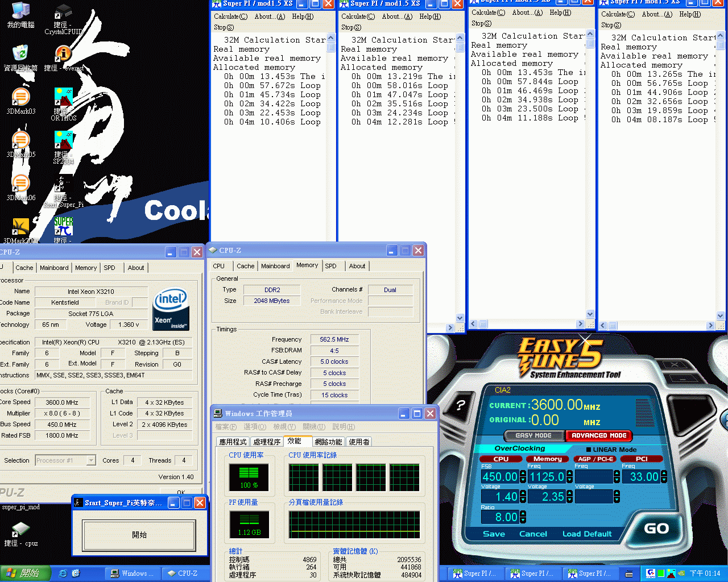Select the everest desktop shortcut

63,58
